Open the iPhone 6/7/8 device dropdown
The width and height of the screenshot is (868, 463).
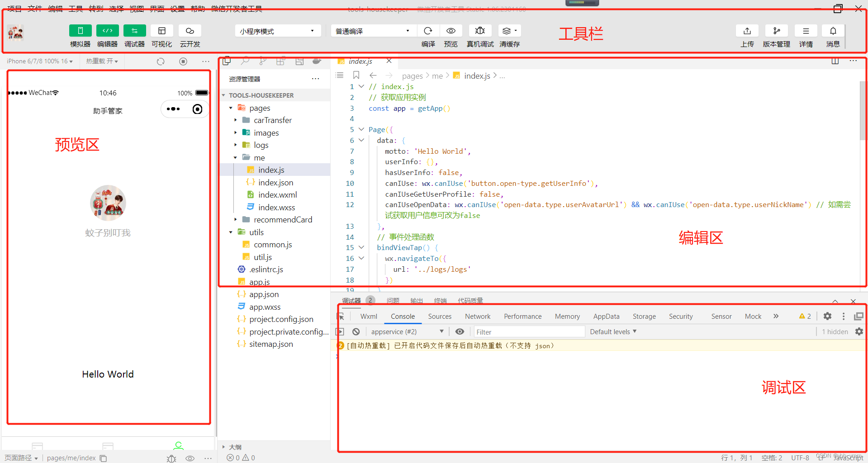(x=40, y=61)
